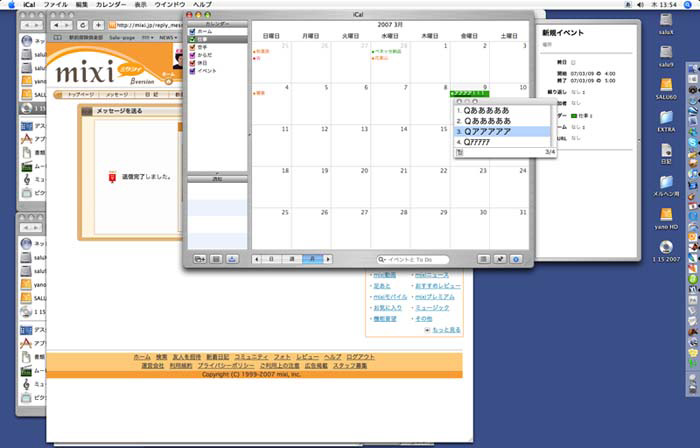This screenshot has width=700, height=448.
Task: Open the Apple menu
Action: pos(11,4)
